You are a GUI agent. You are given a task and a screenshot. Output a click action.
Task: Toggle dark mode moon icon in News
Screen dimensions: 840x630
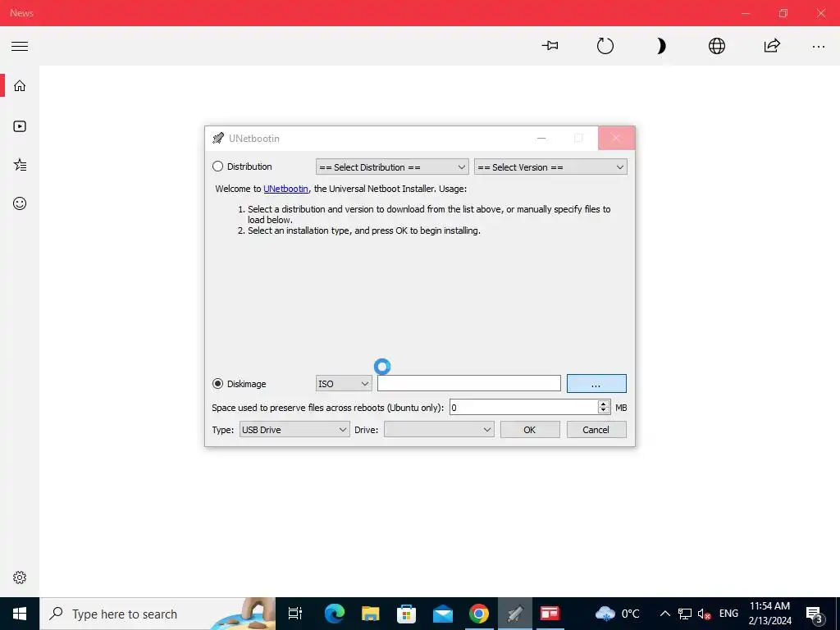coord(661,46)
